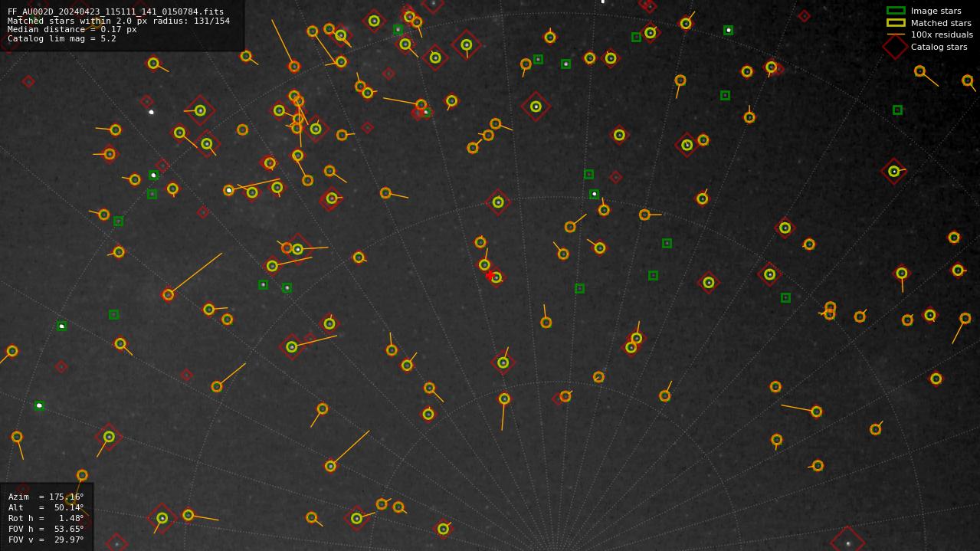Click the yellow rectangle legend symbol for Matched stars
980x551 pixels.
click(x=896, y=23)
